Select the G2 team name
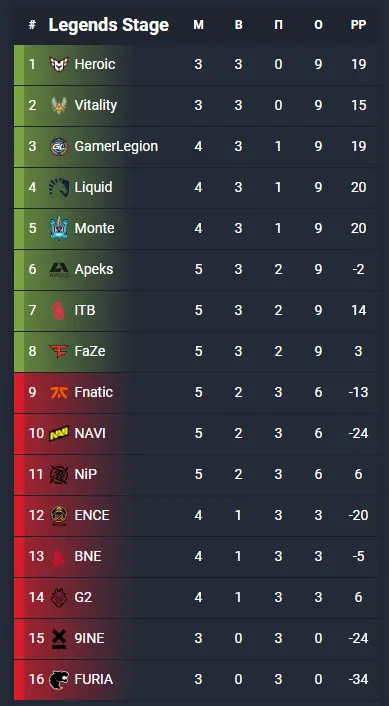Image resolution: width=389 pixels, height=706 pixels. (x=83, y=597)
